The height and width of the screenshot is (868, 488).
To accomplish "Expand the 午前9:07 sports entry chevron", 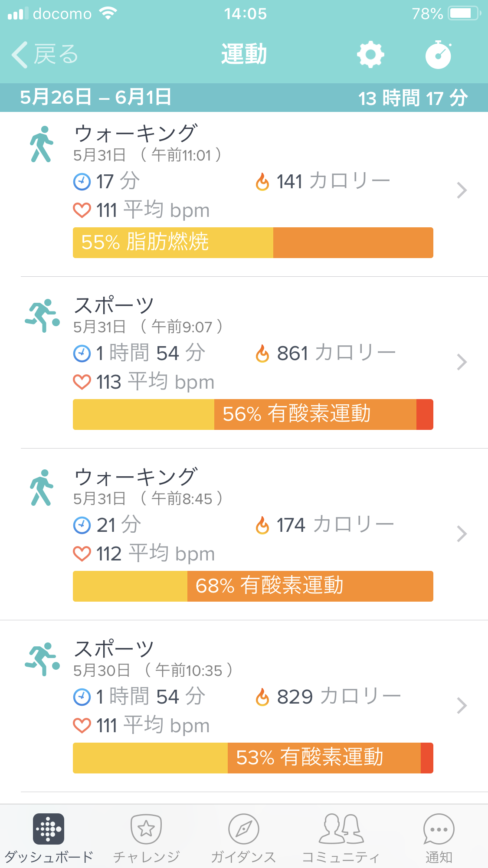I will 462,362.
